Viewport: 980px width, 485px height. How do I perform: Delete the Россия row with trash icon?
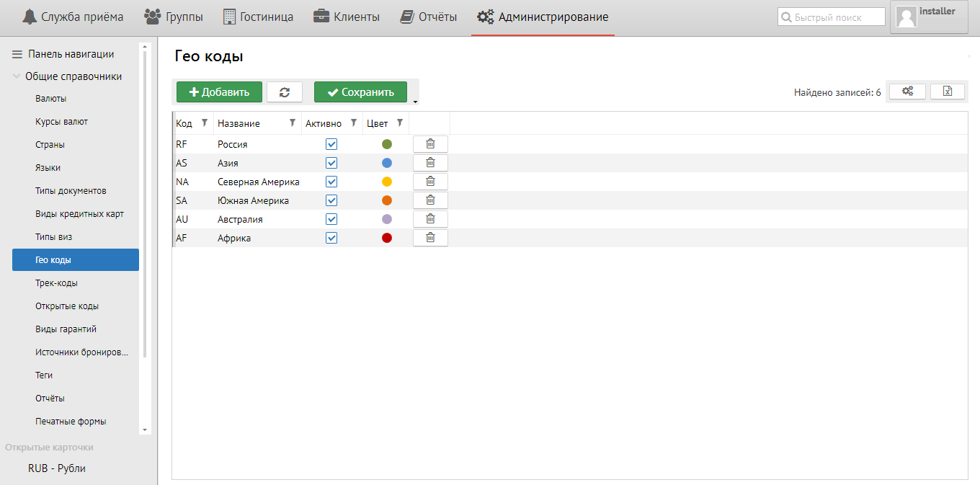[430, 144]
